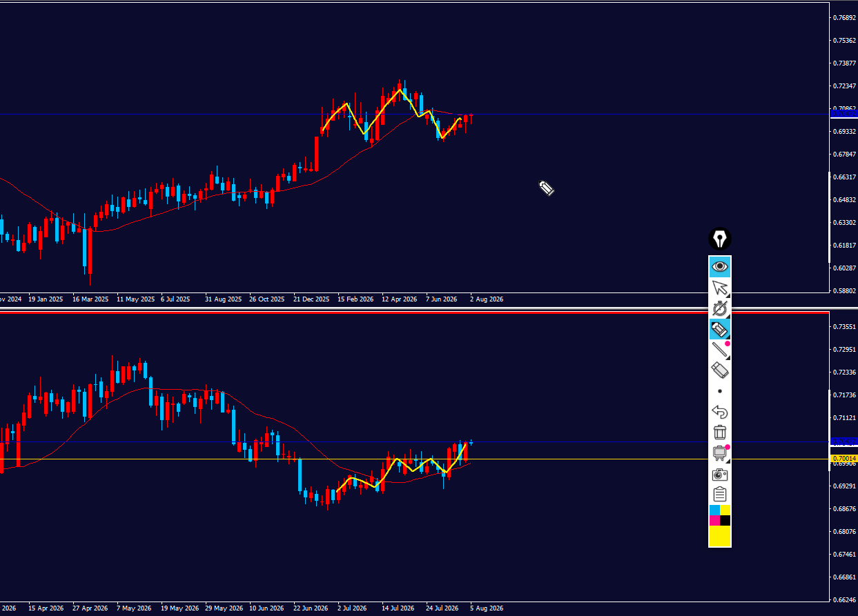Undo last stroke with the curved arrow
The image size is (858, 616).
(x=720, y=412)
